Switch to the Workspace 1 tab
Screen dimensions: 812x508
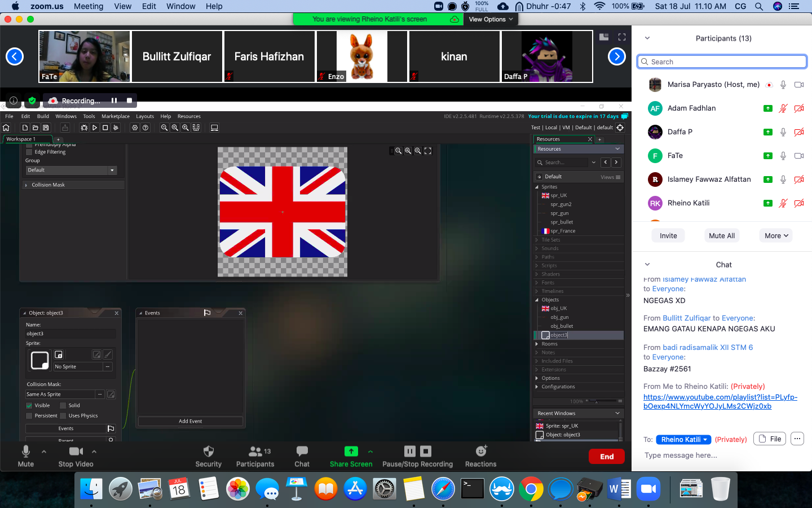coord(27,139)
